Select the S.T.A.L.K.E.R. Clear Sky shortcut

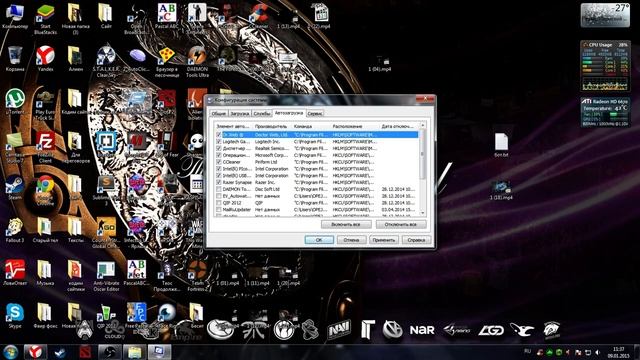(x=106, y=62)
